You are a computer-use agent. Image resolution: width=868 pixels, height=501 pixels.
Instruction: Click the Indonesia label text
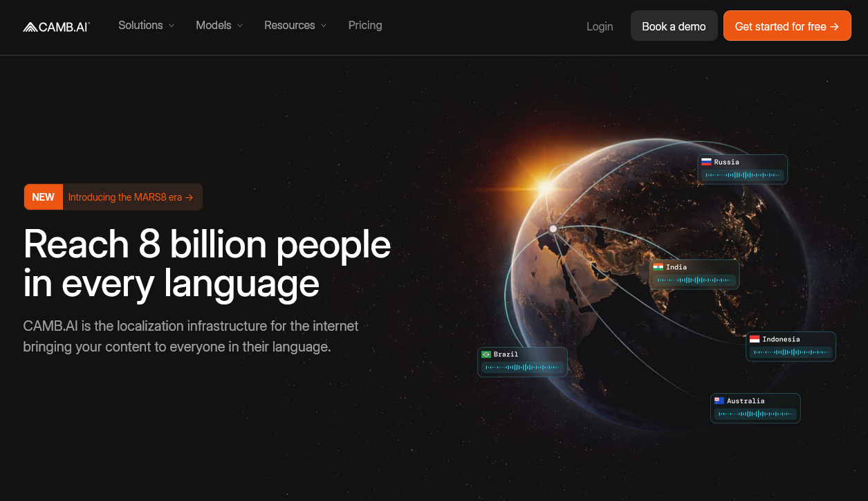click(782, 339)
